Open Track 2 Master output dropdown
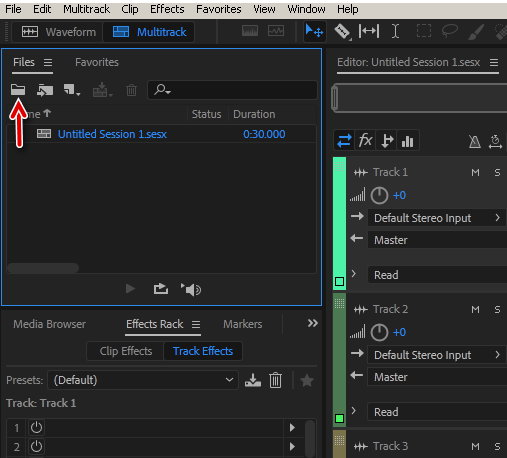 click(437, 377)
